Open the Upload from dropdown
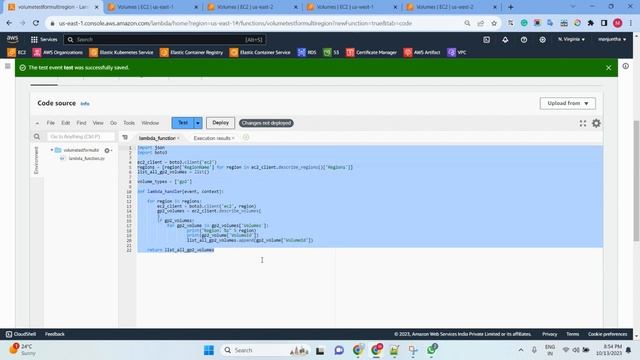Image resolution: width=640 pixels, height=360 pixels. coord(567,103)
